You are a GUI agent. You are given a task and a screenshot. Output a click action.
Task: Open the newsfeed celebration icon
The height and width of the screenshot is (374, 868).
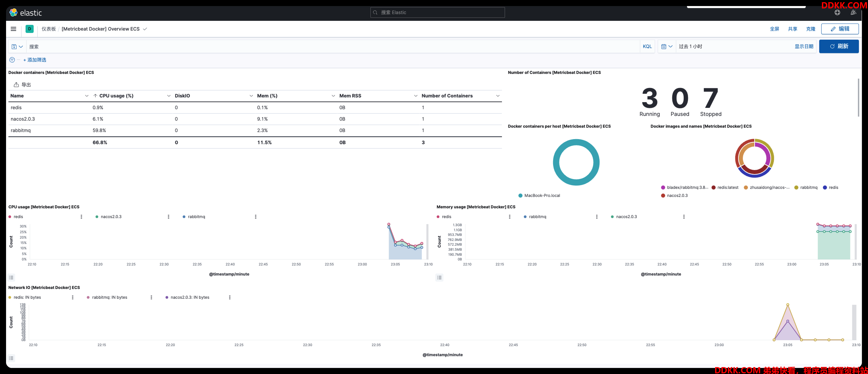853,12
